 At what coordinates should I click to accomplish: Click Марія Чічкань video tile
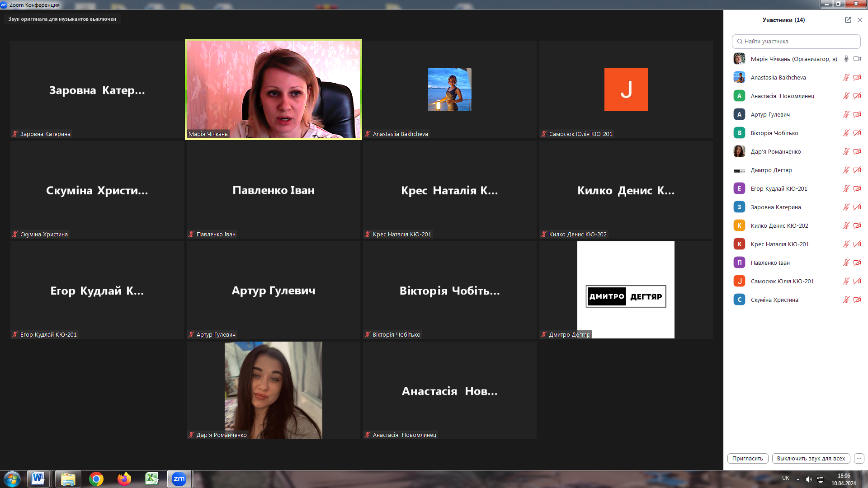pos(273,89)
